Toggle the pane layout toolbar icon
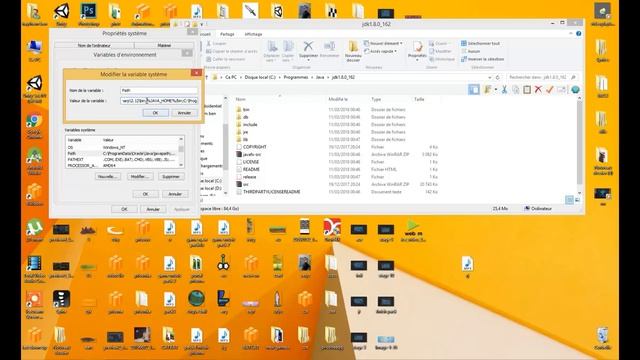The height and width of the screenshot is (360, 640). click(x=474, y=89)
